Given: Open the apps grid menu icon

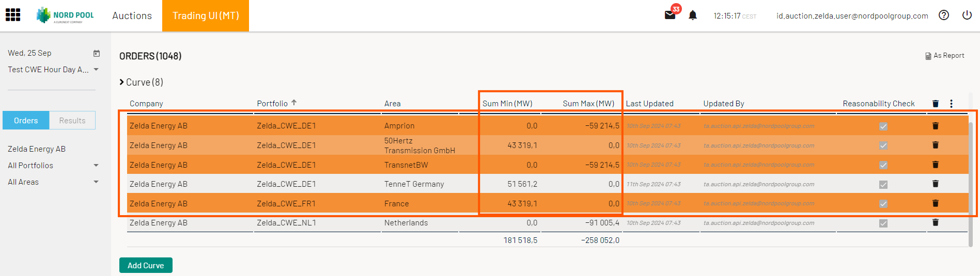Looking at the screenshot, I should click(x=13, y=15).
